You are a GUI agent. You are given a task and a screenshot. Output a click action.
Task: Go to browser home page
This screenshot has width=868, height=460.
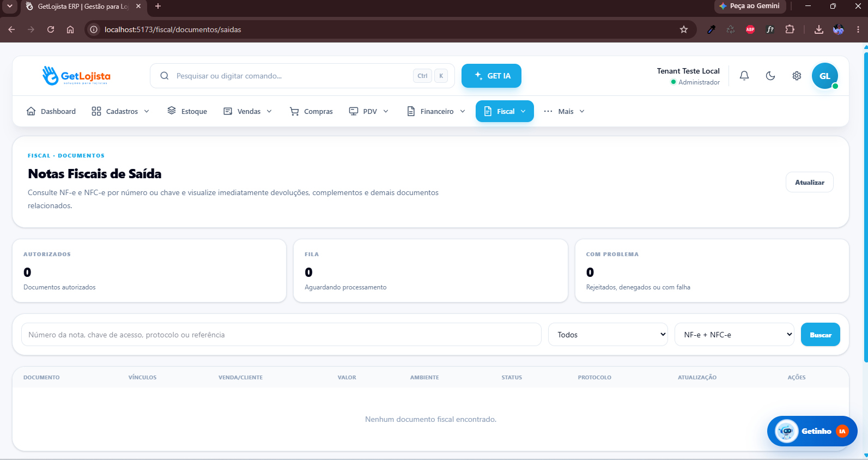point(70,29)
